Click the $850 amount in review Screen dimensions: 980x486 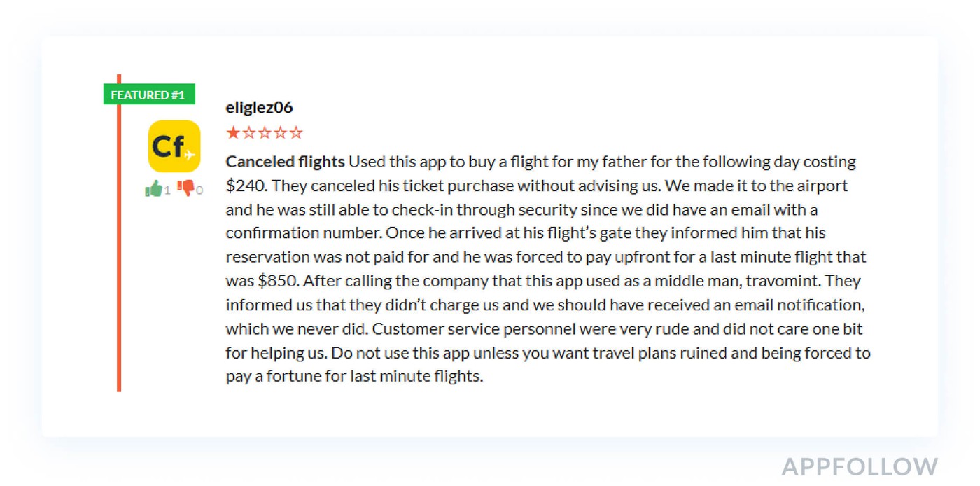(277, 281)
